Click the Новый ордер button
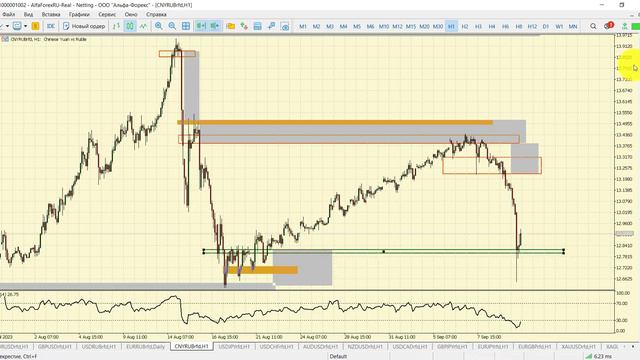 (84, 26)
